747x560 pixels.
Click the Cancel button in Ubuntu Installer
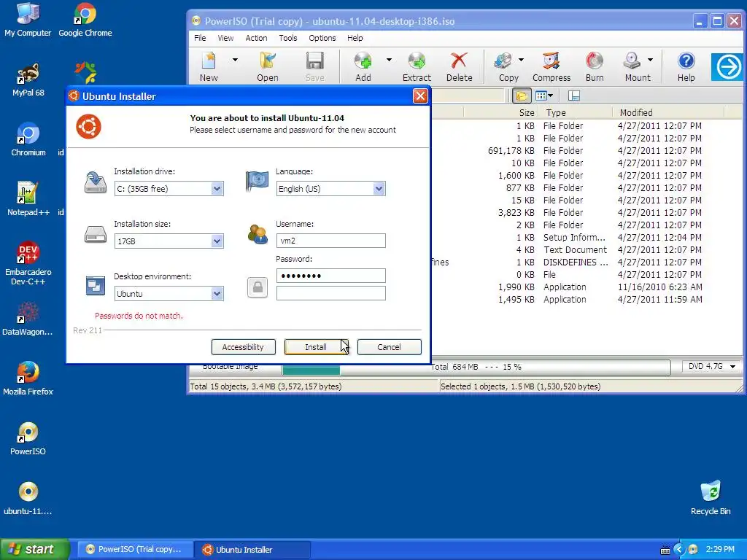tap(390, 347)
